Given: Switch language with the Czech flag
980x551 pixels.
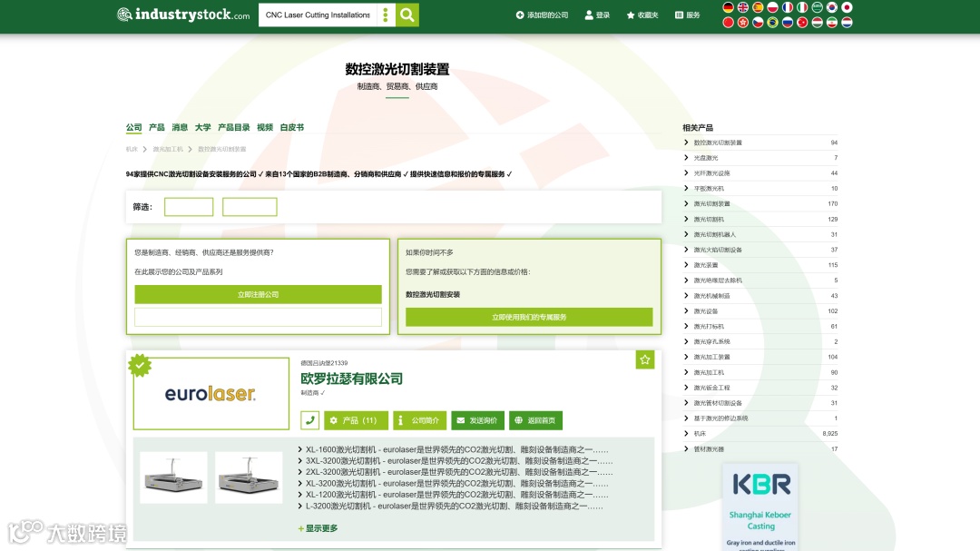Looking at the screenshot, I should tap(758, 23).
